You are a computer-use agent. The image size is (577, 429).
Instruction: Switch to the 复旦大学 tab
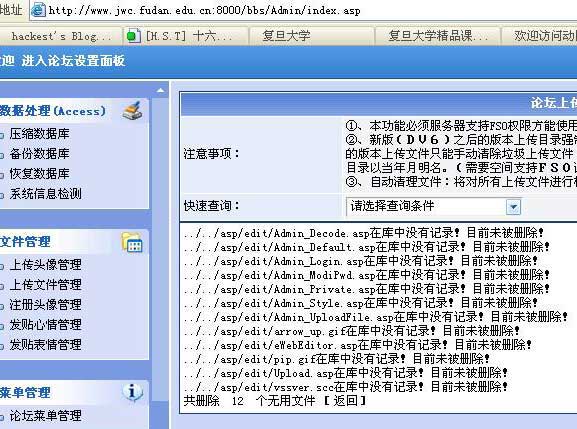pyautogui.click(x=286, y=36)
